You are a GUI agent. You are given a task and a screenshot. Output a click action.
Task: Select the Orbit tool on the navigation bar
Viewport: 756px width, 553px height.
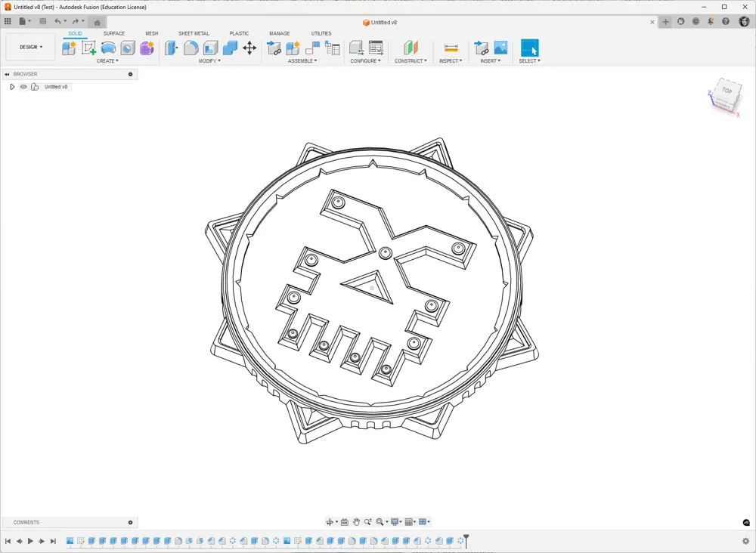coord(330,522)
